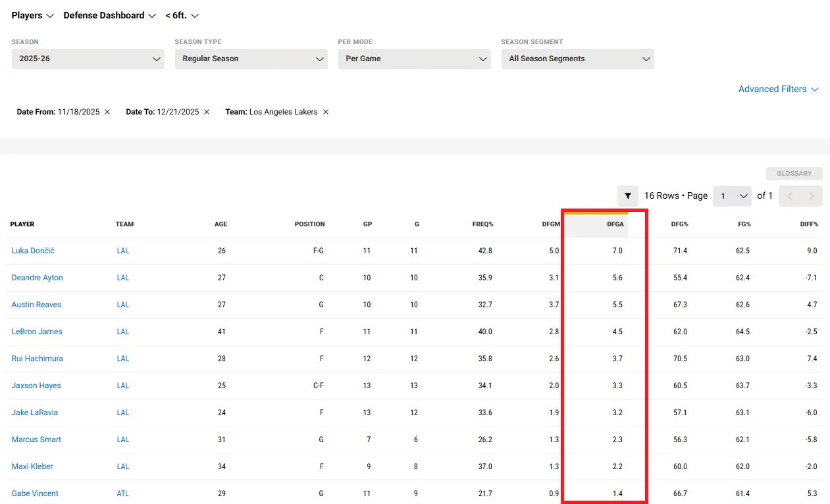
Task: Clear the Los Angeles Lakers team filter
Action: [x=326, y=112]
